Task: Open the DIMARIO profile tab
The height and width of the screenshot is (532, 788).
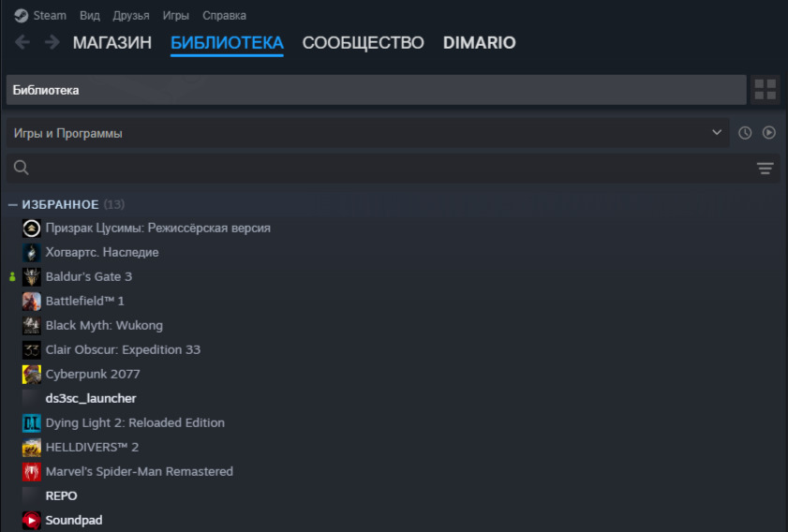Action: (479, 43)
